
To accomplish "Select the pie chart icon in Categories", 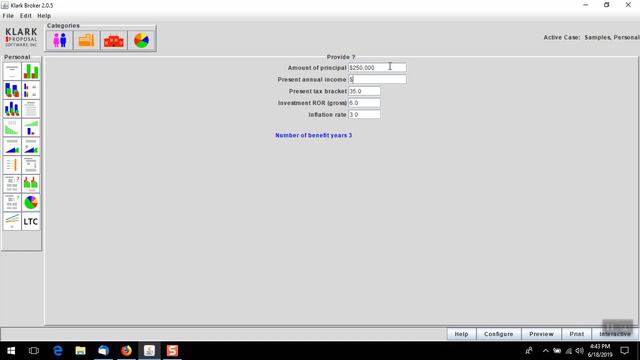I will pyautogui.click(x=141, y=40).
